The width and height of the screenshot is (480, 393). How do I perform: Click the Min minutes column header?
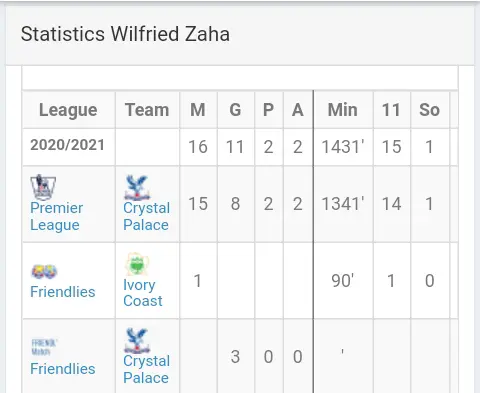tap(343, 110)
